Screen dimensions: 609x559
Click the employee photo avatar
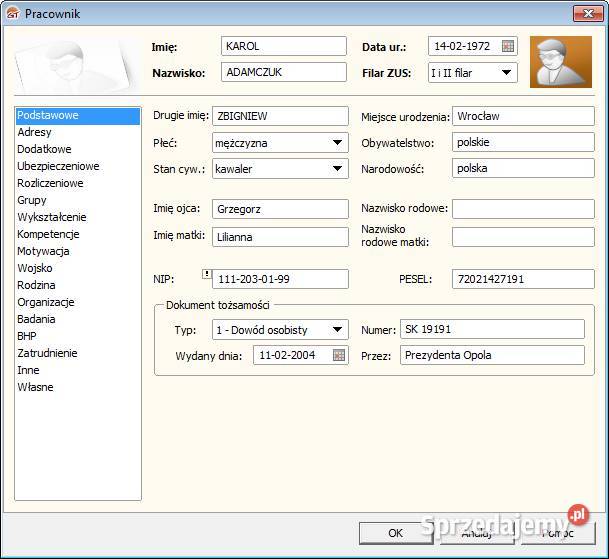pyautogui.click(x=561, y=62)
